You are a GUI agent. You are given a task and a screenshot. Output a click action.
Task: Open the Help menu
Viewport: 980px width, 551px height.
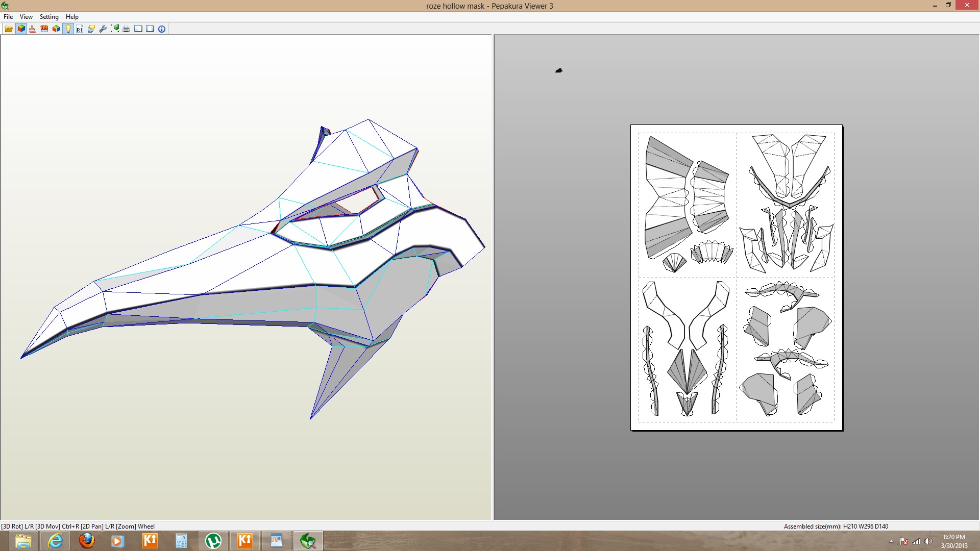(72, 17)
